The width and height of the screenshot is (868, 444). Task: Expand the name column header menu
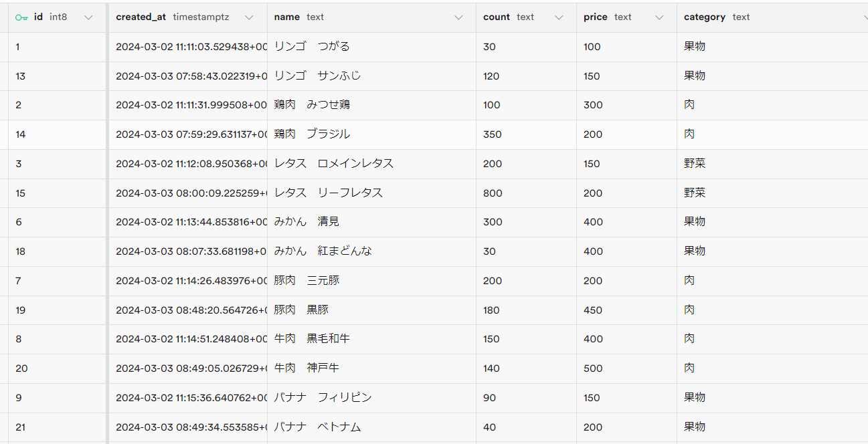[458, 17]
